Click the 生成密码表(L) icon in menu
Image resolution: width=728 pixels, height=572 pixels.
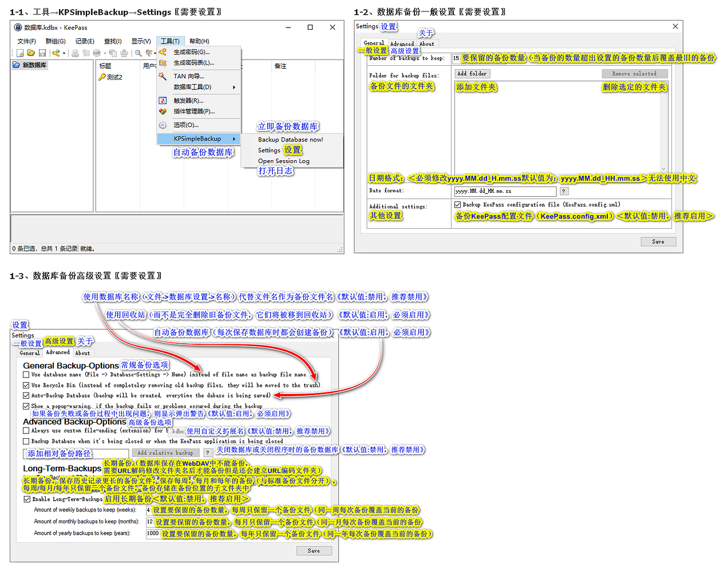coord(163,63)
